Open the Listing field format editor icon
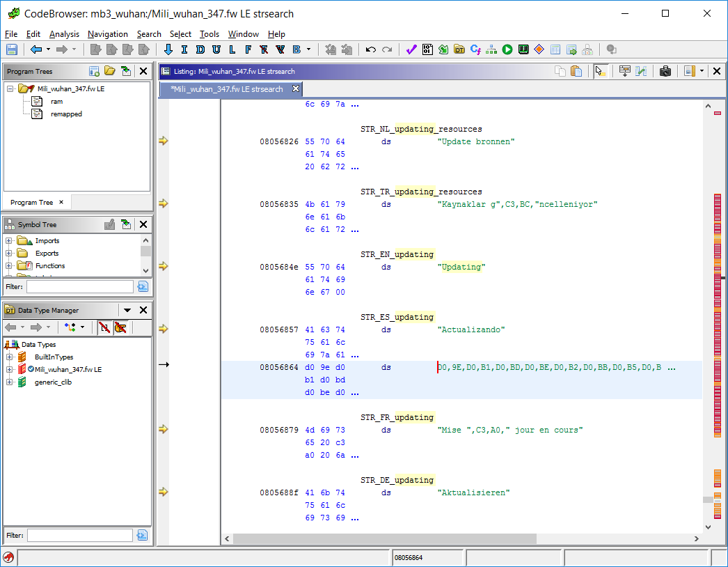Screen dimensions: 728x567 point(625,71)
